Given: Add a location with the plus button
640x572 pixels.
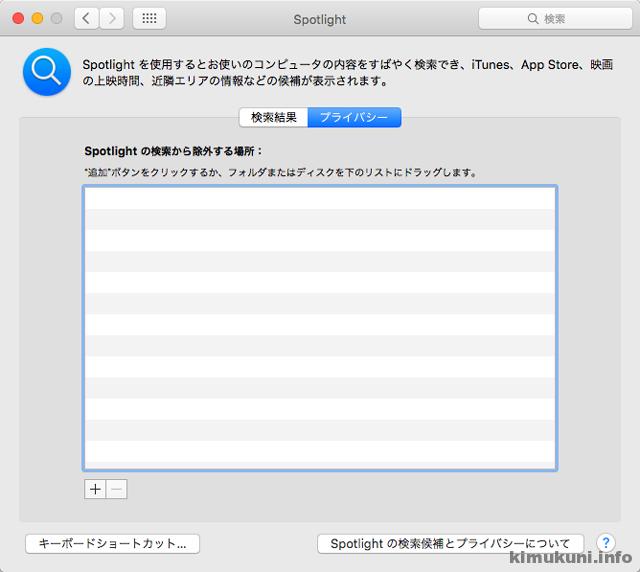Looking at the screenshot, I should tap(95, 489).
